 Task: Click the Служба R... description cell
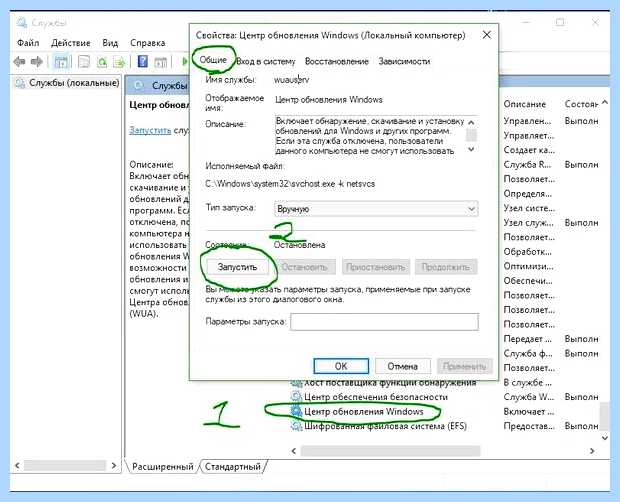[527, 164]
